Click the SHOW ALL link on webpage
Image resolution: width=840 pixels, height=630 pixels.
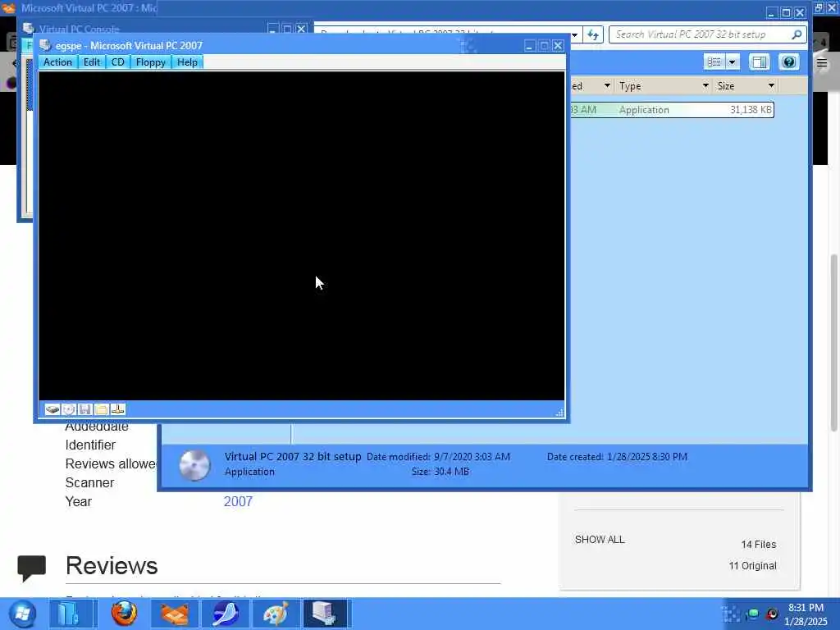[x=600, y=540]
